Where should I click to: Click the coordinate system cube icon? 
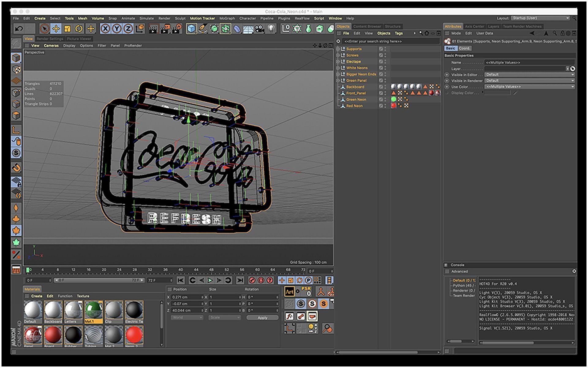(x=140, y=28)
